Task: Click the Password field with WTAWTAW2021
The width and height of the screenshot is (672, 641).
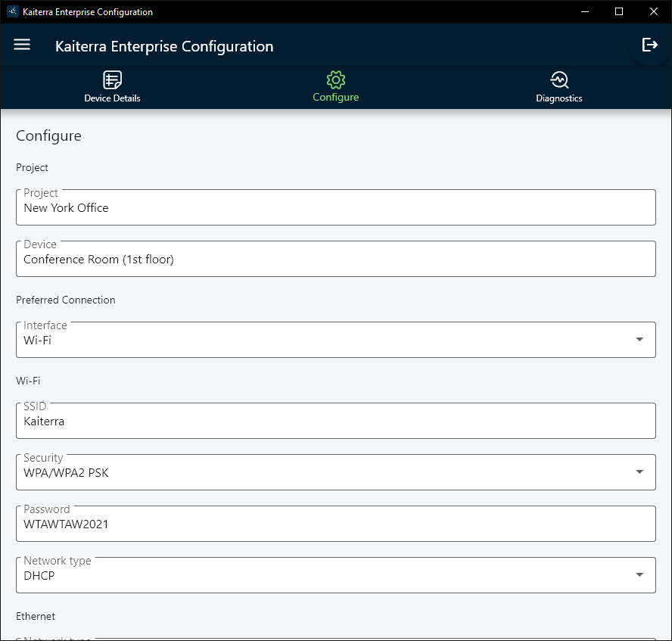Action: pos(335,523)
